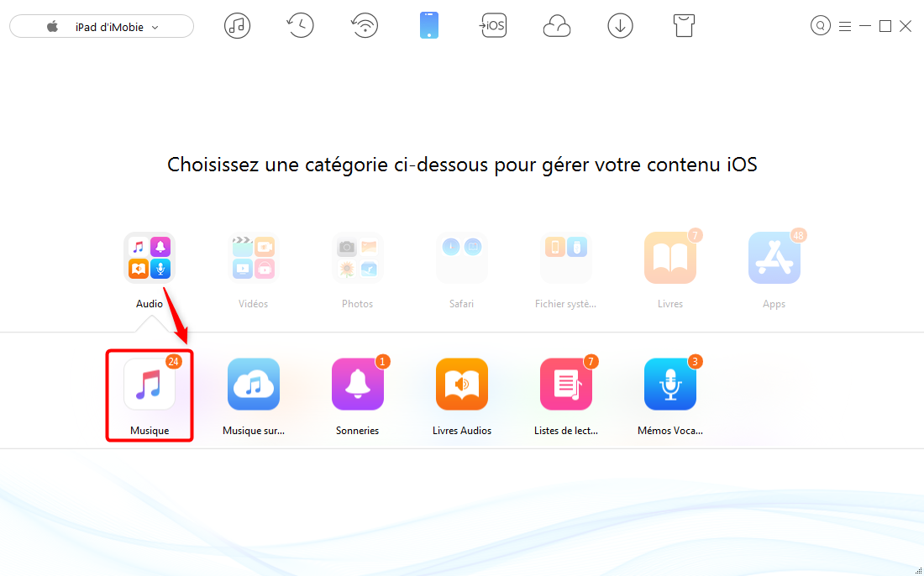Open the Wi-Fi air backup icon
The height and width of the screenshot is (576, 924).
365,26
